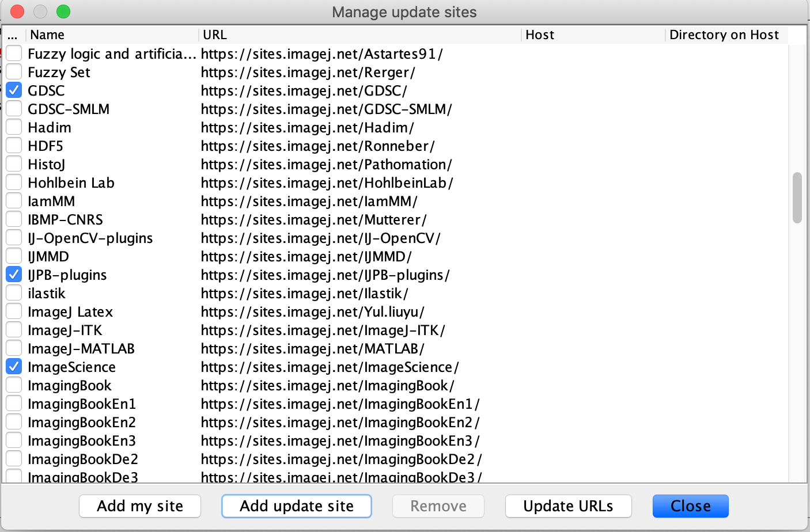The height and width of the screenshot is (532, 810).
Task: Sort by the Name column header
Action: (x=112, y=35)
